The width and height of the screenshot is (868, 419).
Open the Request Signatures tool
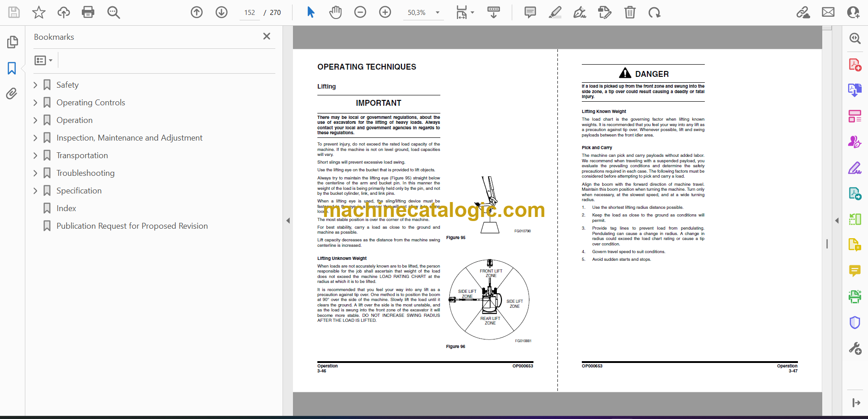(855, 142)
